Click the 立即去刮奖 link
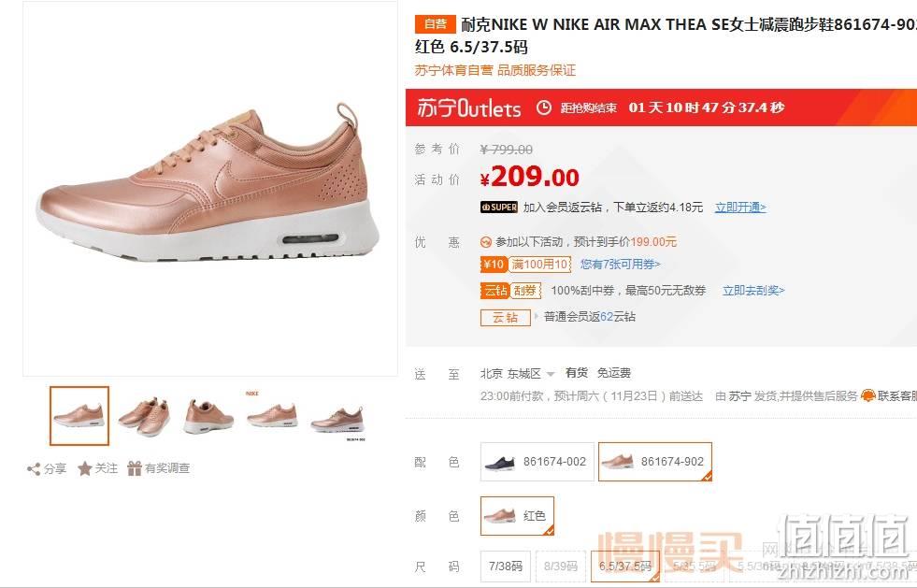The width and height of the screenshot is (917, 588). click(753, 290)
